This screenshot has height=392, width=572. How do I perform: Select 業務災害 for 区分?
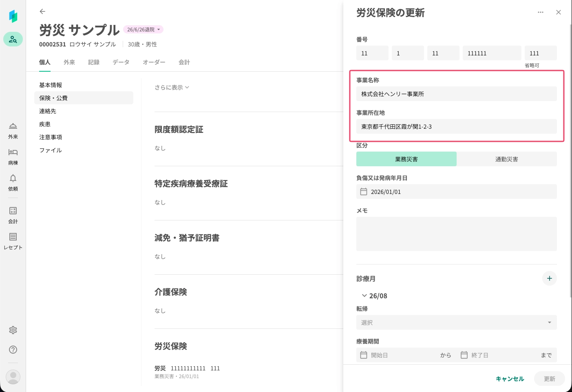pos(406,159)
